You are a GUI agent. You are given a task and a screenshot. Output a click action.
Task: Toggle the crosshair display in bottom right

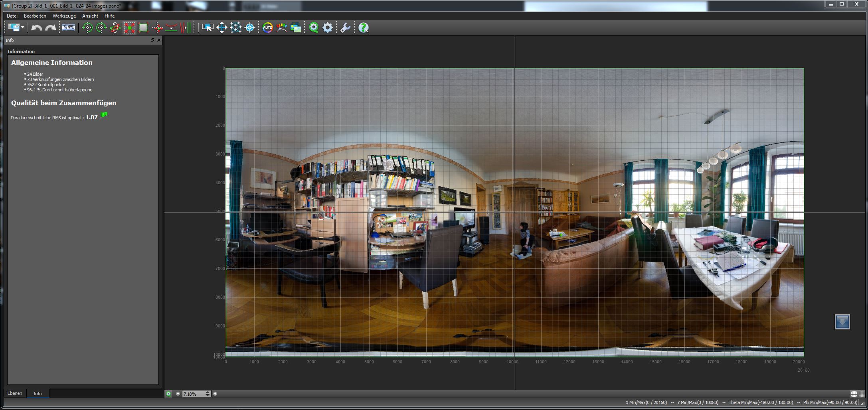[854, 394]
